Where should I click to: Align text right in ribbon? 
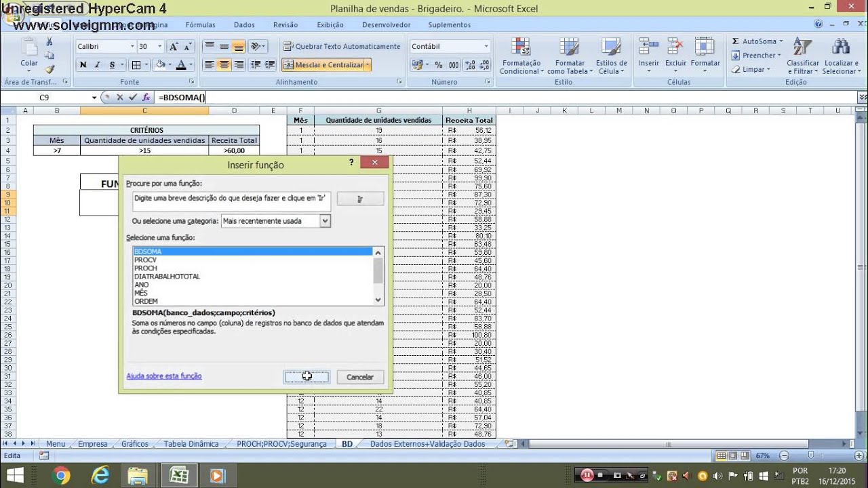click(x=238, y=65)
